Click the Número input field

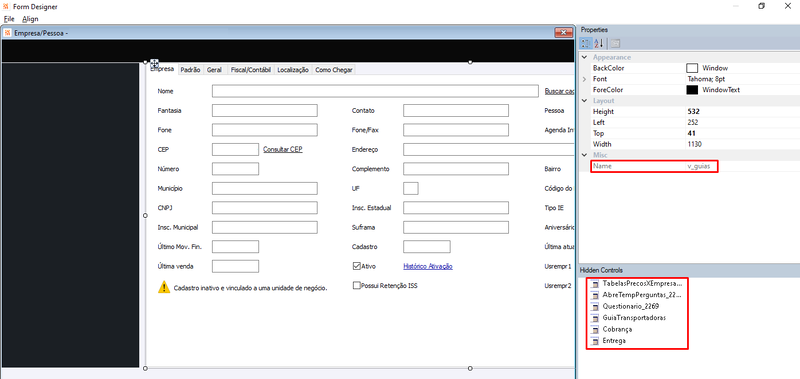click(235, 169)
